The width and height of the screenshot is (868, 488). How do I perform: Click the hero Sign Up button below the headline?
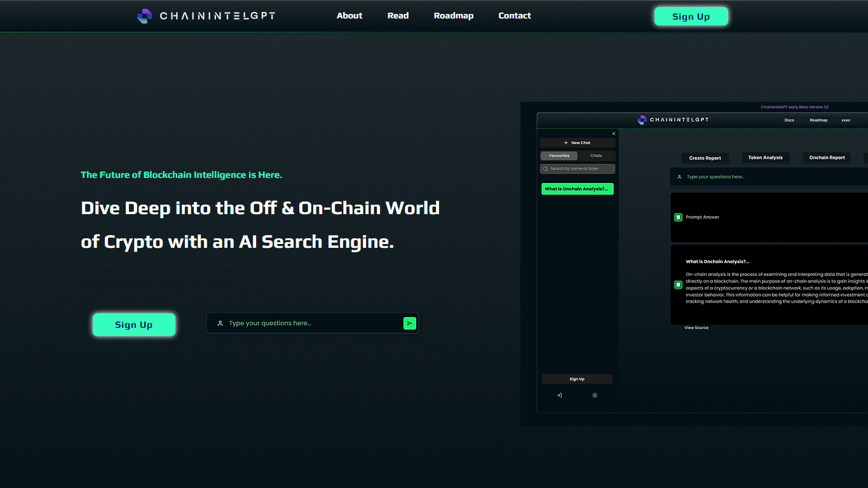(x=134, y=325)
